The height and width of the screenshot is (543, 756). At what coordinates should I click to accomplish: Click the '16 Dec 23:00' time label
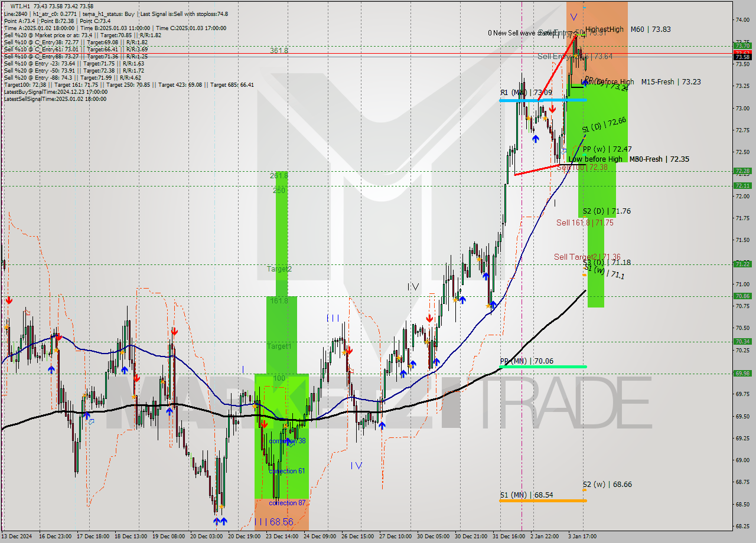click(x=54, y=537)
